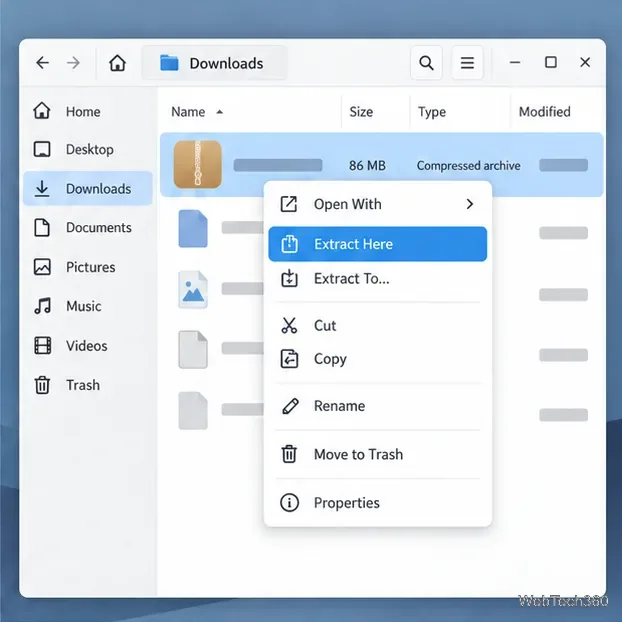Maximize the file manager window
This screenshot has width=622, height=622.
click(x=551, y=62)
